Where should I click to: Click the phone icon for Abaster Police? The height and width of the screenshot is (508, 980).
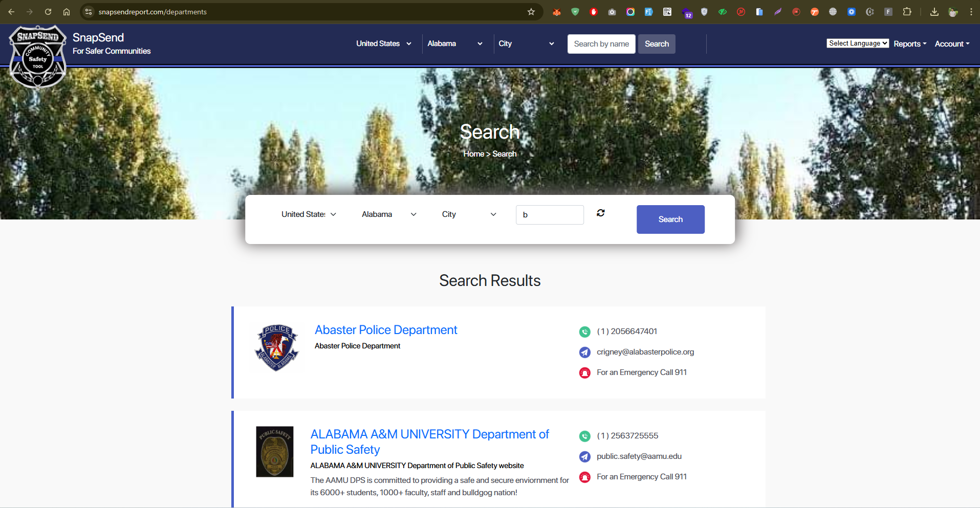(584, 332)
